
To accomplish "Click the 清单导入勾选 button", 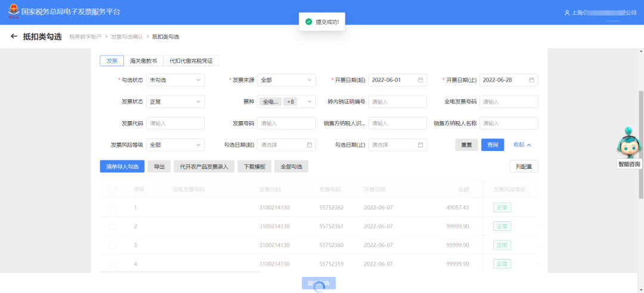I will coord(122,166).
